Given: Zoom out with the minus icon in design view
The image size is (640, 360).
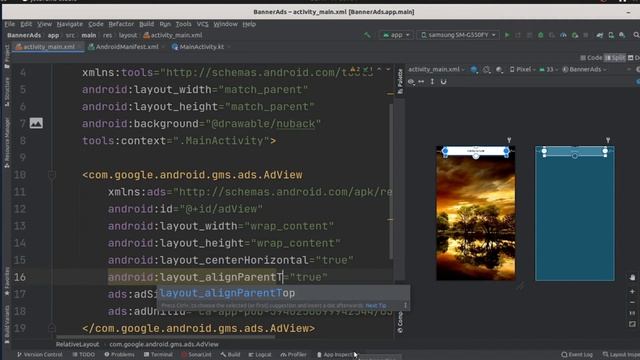Looking at the screenshot, I should click(632, 302).
